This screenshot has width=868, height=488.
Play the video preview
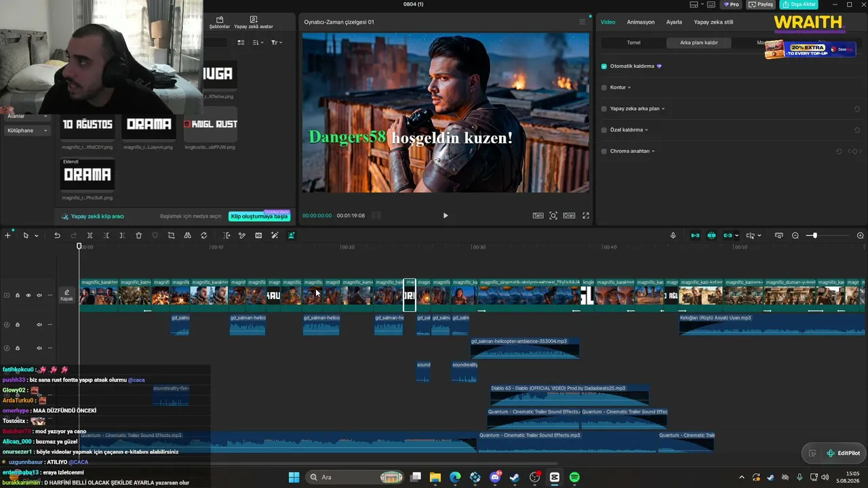[x=446, y=216]
